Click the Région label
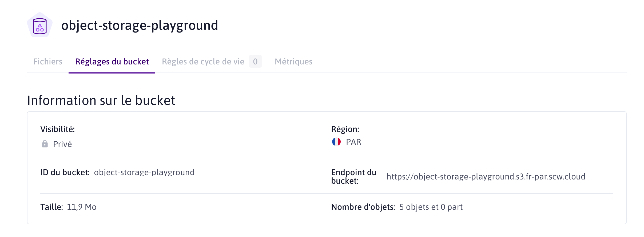The width and height of the screenshot is (644, 237). (345, 129)
